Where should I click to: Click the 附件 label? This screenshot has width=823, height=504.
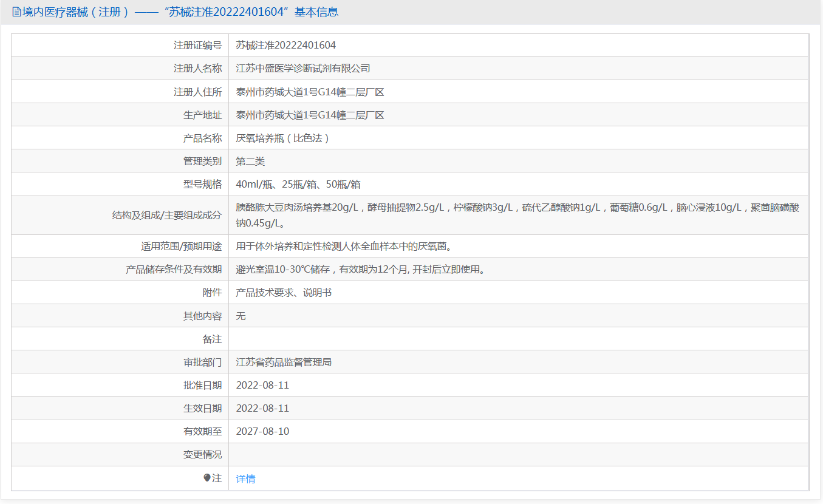(x=213, y=292)
